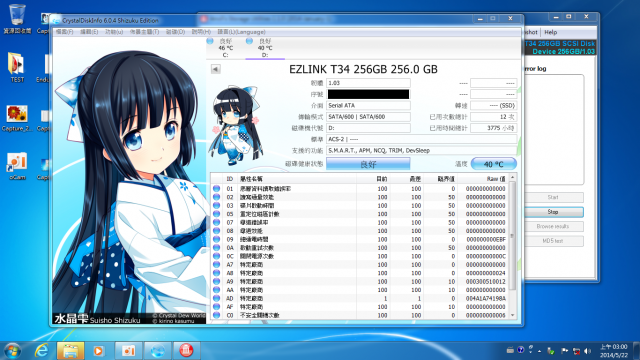Switch to CrystalDiskInfo globe taskbar button
Viewport: 640px width, 360px height.
pos(158,351)
